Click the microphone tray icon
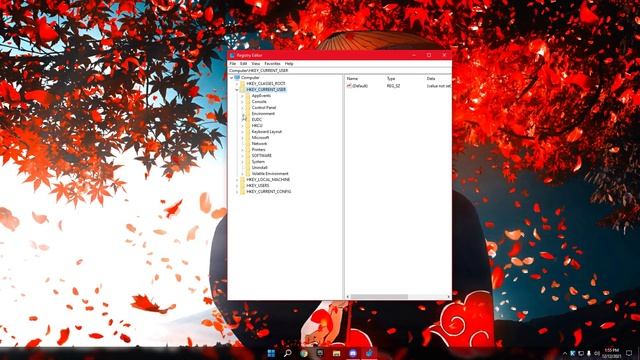640x360 pixels. point(589,353)
